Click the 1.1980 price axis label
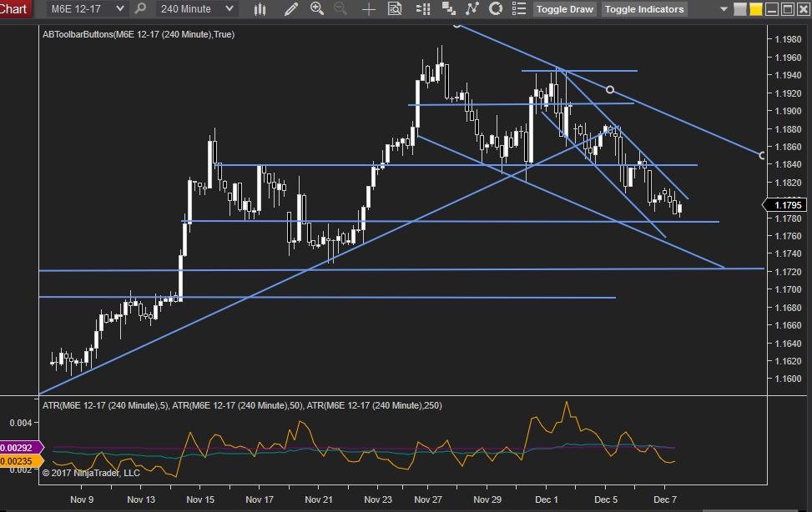This screenshot has width=812, height=512. pos(788,39)
